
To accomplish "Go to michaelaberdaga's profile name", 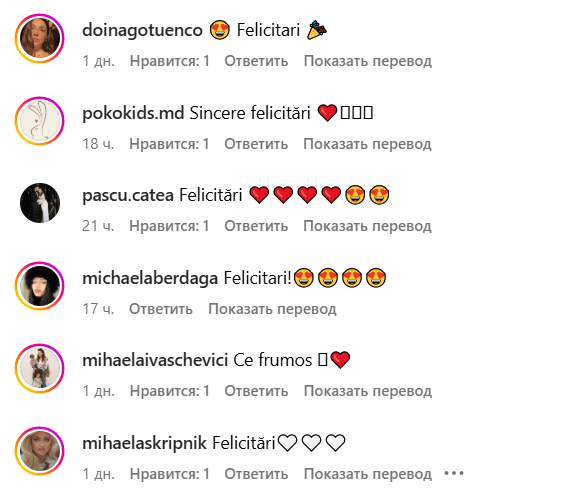I will click(150, 278).
